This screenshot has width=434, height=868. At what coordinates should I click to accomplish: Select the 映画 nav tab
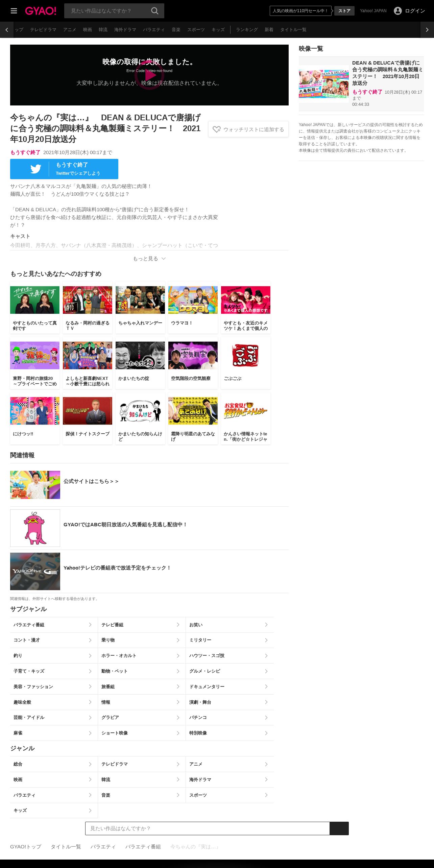[88, 30]
